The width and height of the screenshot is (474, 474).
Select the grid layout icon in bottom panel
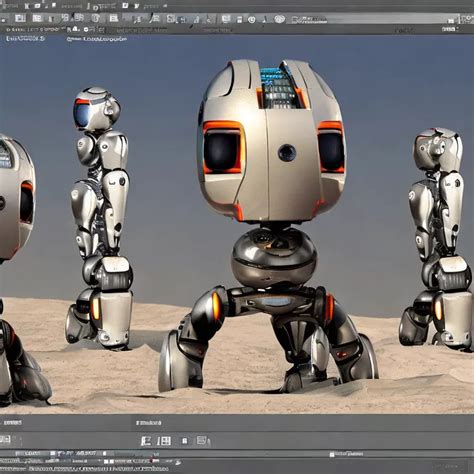(x=164, y=441)
